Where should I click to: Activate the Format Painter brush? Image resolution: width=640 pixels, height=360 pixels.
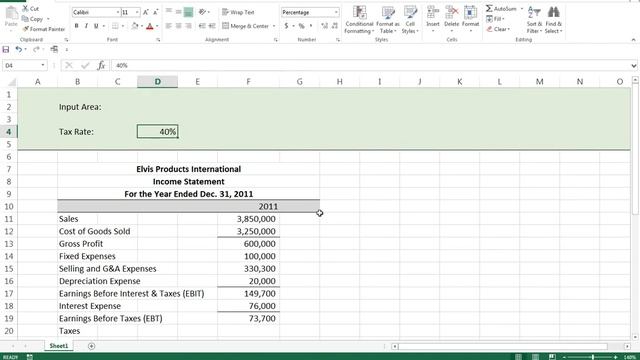point(44,29)
